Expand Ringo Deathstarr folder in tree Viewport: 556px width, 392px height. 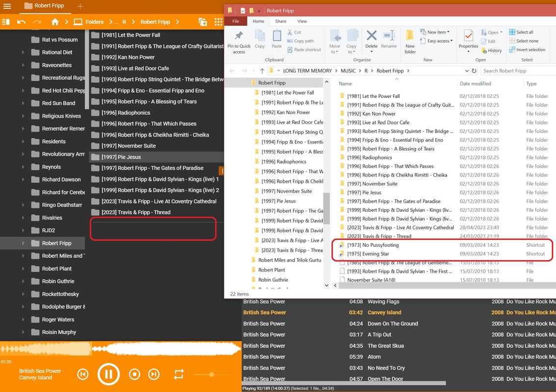[23, 205]
